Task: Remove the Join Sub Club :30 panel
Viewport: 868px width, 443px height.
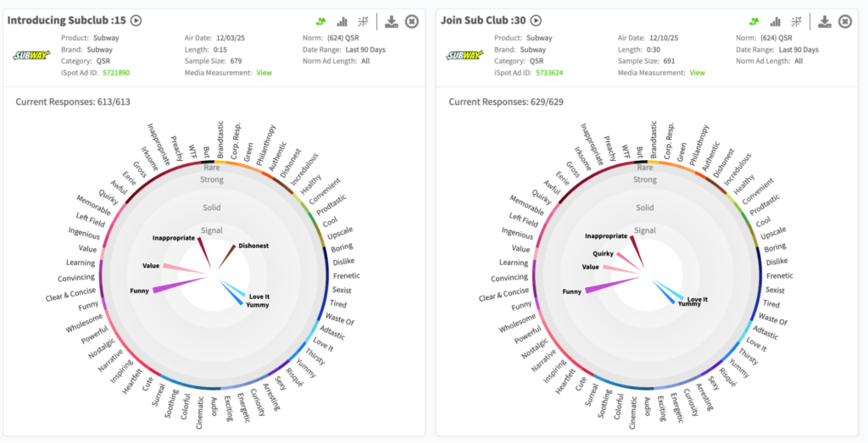Action: tap(846, 21)
